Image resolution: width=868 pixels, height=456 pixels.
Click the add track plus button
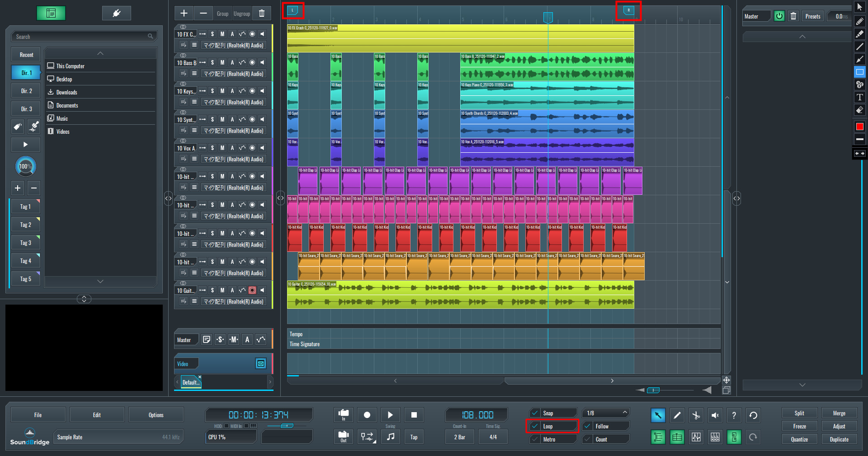pos(184,14)
